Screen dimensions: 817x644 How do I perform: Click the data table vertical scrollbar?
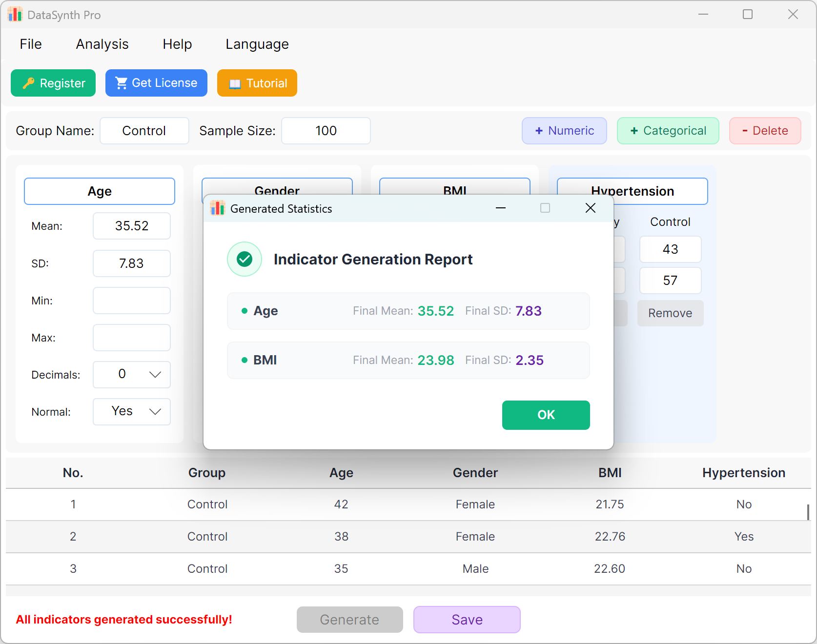pyautogui.click(x=808, y=512)
